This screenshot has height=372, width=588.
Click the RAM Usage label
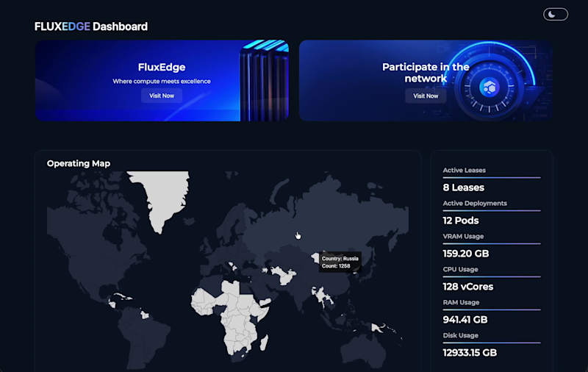pyautogui.click(x=461, y=302)
